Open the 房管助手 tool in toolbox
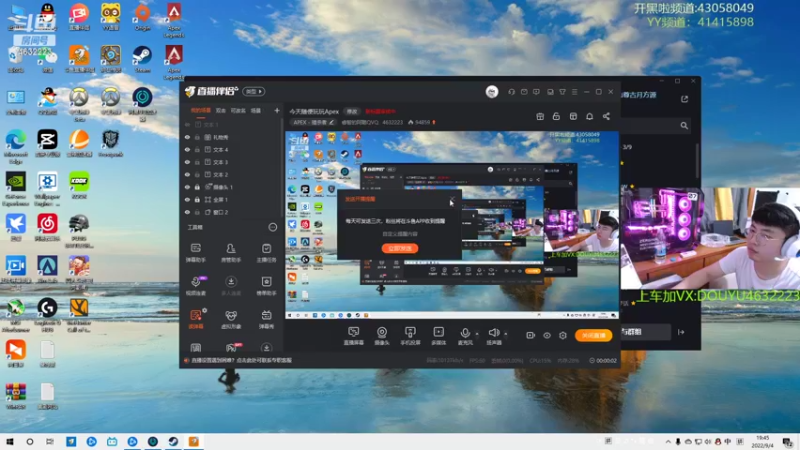Image resolution: width=800 pixels, height=450 pixels. pyautogui.click(x=231, y=253)
